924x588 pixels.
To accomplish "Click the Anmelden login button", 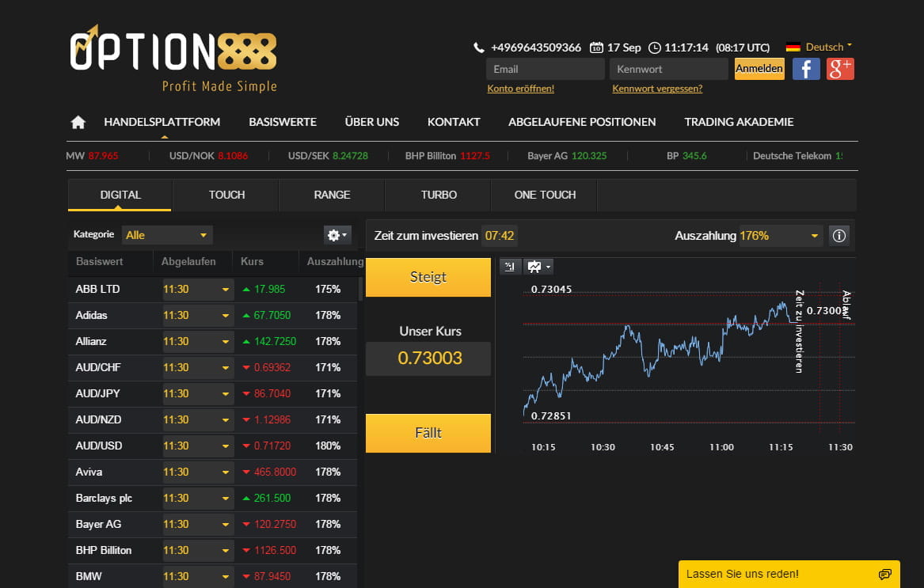I will pyautogui.click(x=759, y=69).
